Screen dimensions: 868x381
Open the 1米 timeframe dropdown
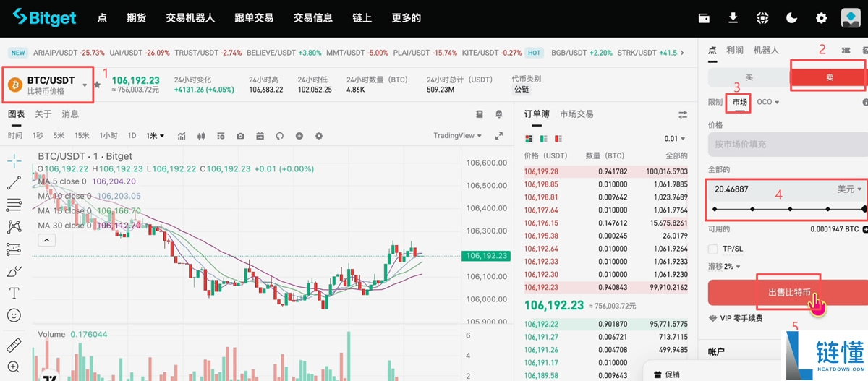click(155, 136)
